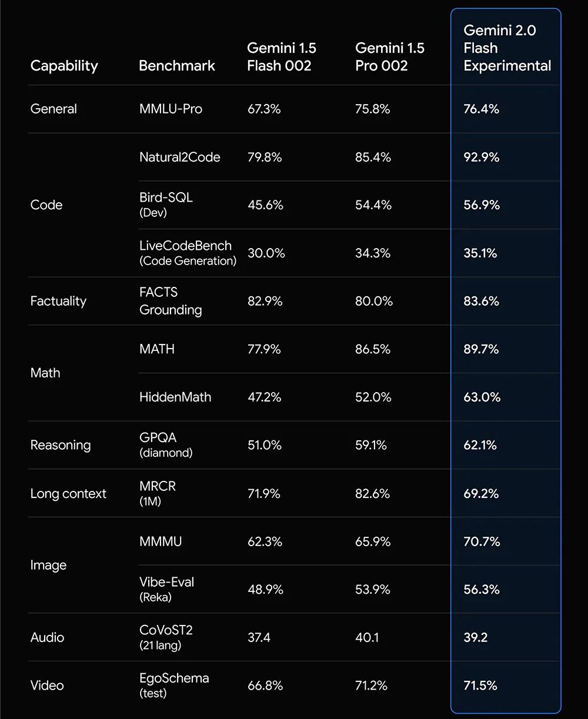Viewport: 588px width, 719px height.
Task: Click the Benchmark column header
Action: pyautogui.click(x=177, y=65)
